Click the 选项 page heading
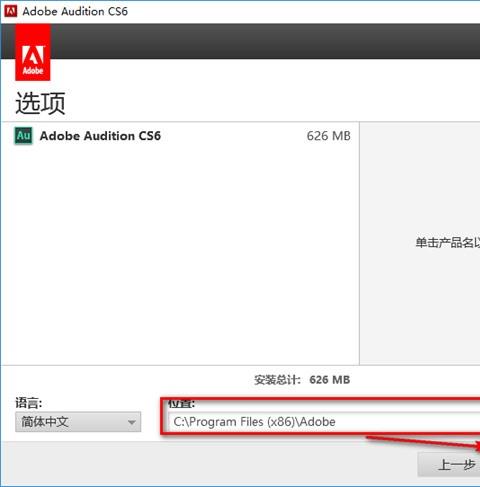The width and height of the screenshot is (480, 487). tap(40, 103)
